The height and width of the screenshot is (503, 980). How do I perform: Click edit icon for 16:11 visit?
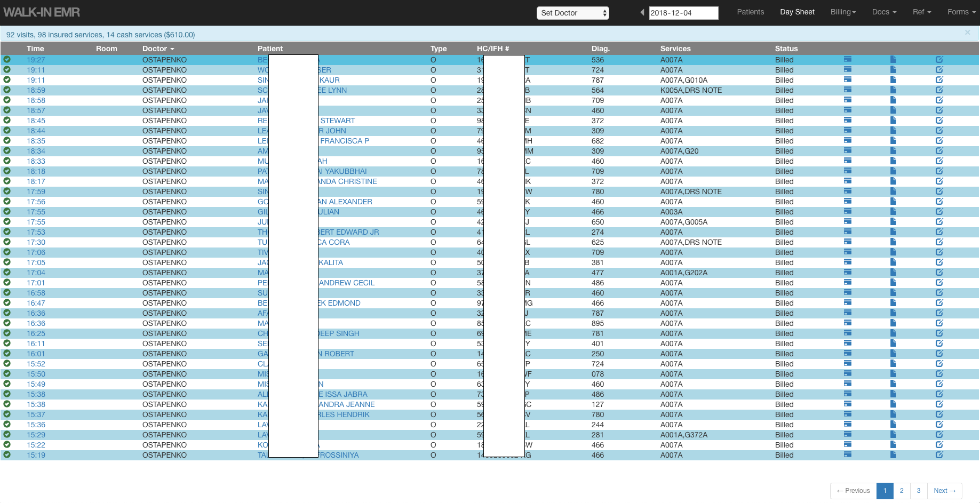[x=939, y=343]
